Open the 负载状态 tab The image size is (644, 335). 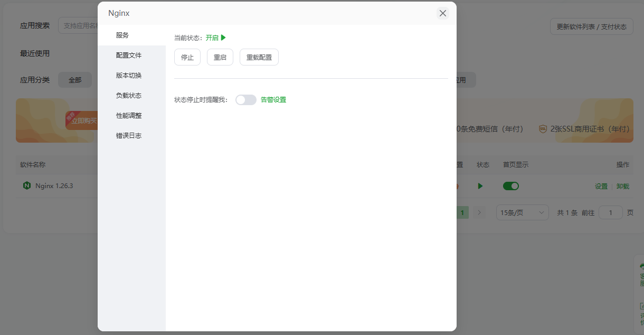128,95
